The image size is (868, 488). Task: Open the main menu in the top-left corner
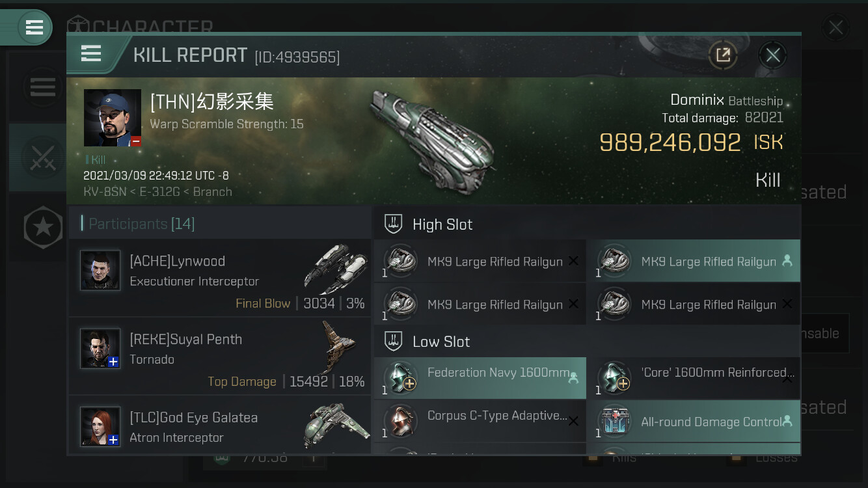point(34,27)
